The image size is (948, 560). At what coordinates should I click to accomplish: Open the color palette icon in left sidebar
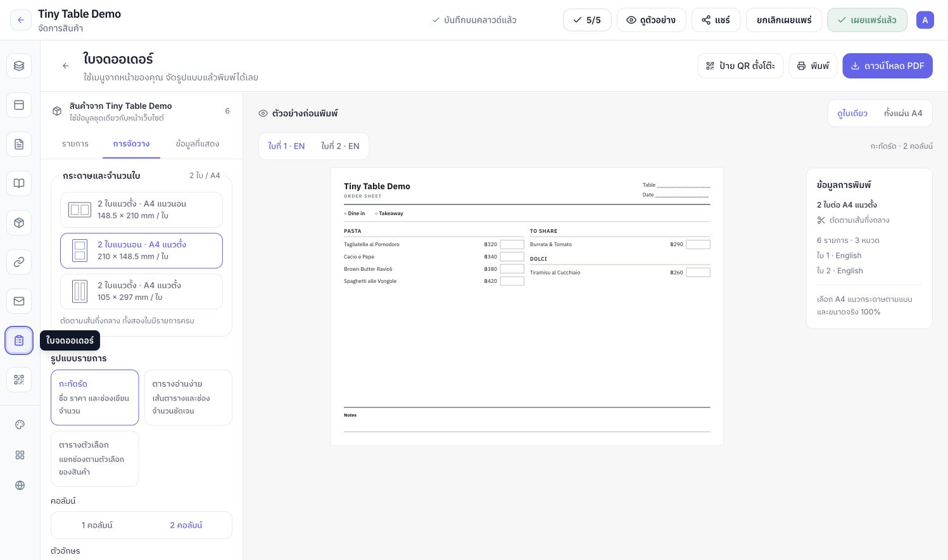click(x=20, y=425)
